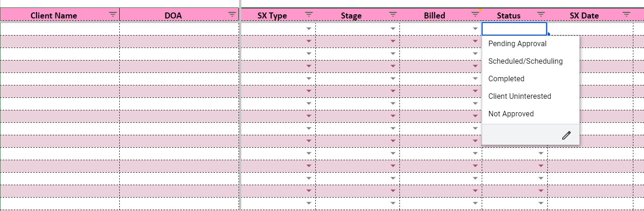
Task: Expand first-row Billed dropdown arrow
Action: pos(475,29)
